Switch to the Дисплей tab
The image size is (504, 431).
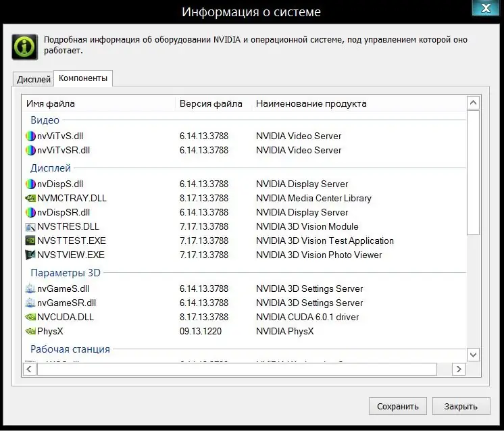coord(34,79)
